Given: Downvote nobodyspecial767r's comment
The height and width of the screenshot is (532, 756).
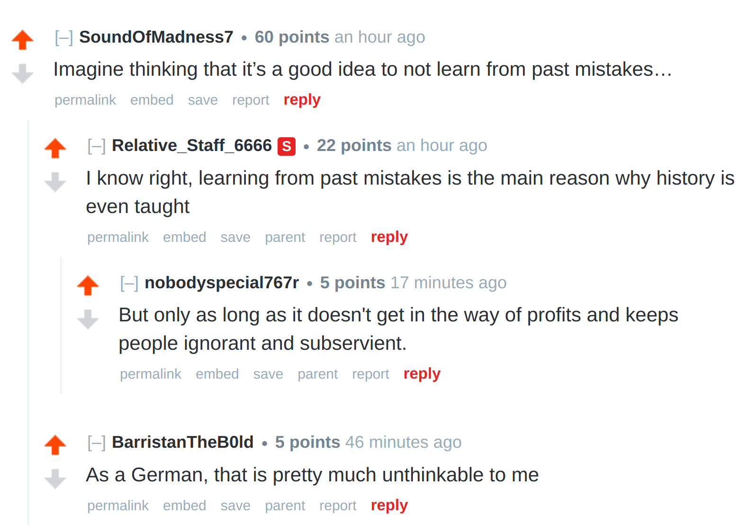Looking at the screenshot, I should [88, 319].
